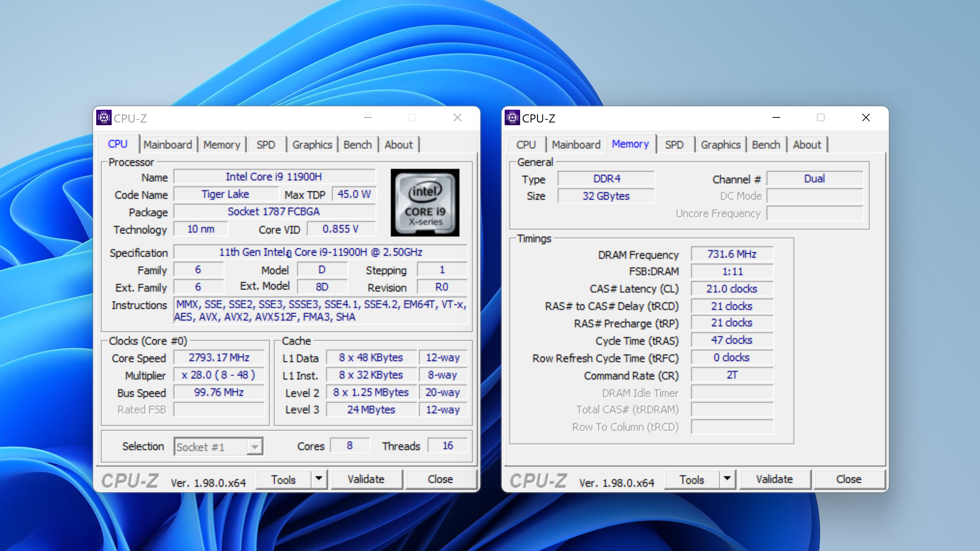Close right CPU-Z window with X

click(866, 117)
